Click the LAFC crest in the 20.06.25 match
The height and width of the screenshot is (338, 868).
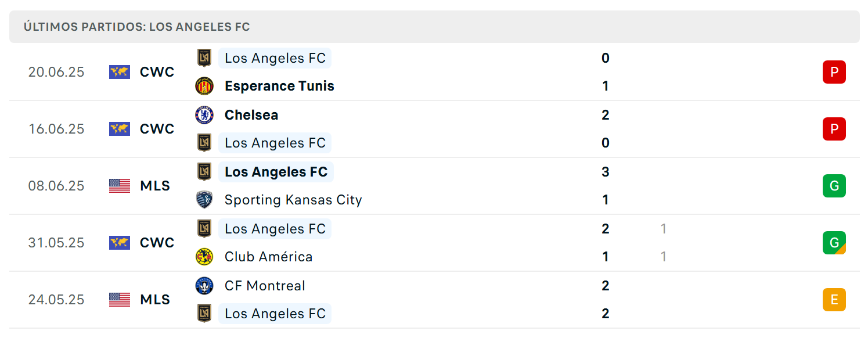[204, 58]
